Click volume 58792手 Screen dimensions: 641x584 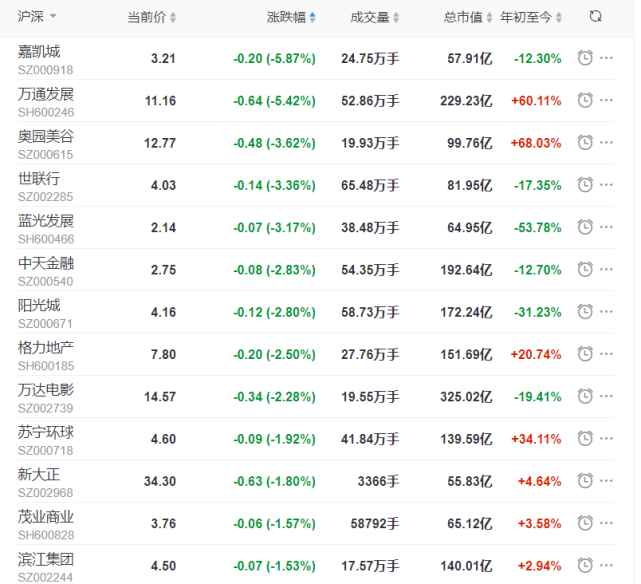375,524
